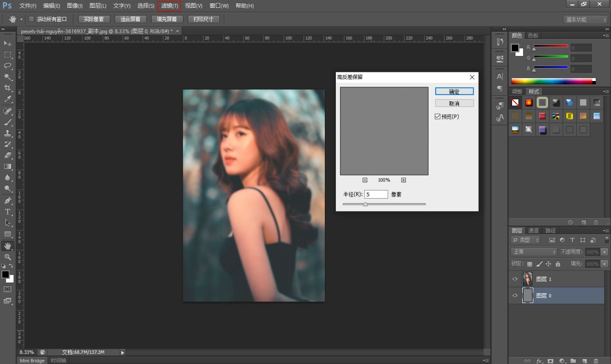611x364 pixels.
Task: Select the Dodge tool
Action: [x=8, y=189]
